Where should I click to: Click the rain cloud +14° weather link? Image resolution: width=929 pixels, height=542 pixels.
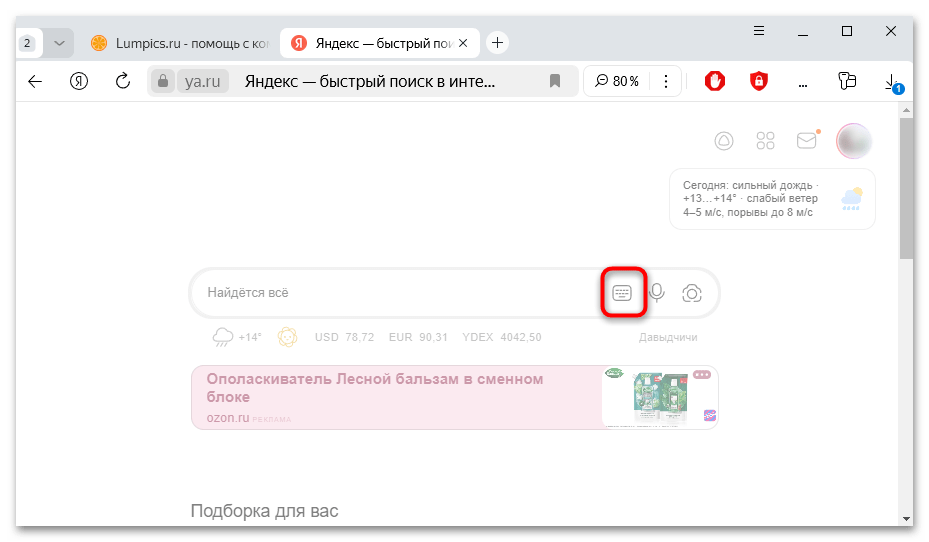(236, 337)
